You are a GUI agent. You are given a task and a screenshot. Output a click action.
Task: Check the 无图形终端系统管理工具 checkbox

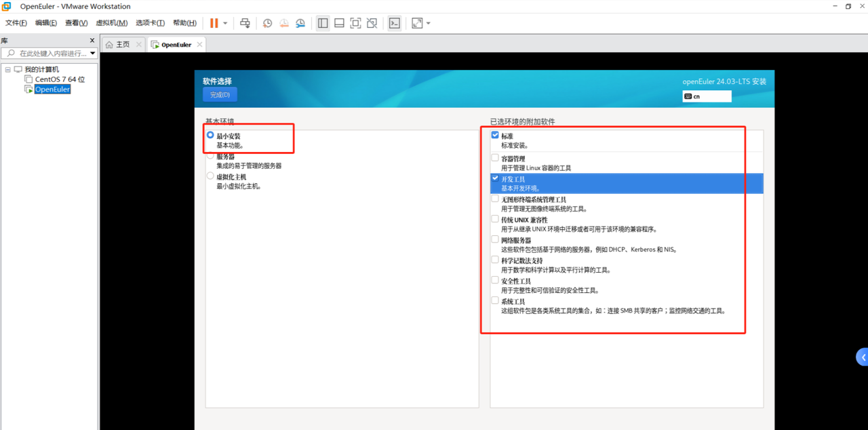click(495, 199)
